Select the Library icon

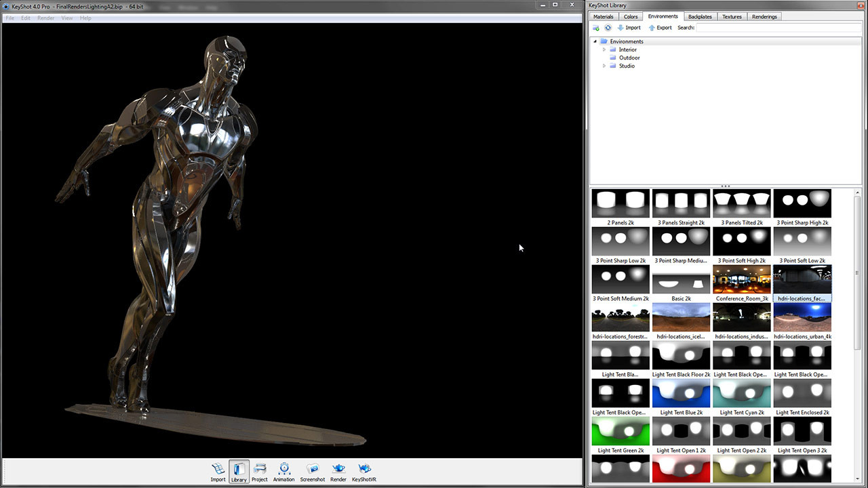click(239, 471)
